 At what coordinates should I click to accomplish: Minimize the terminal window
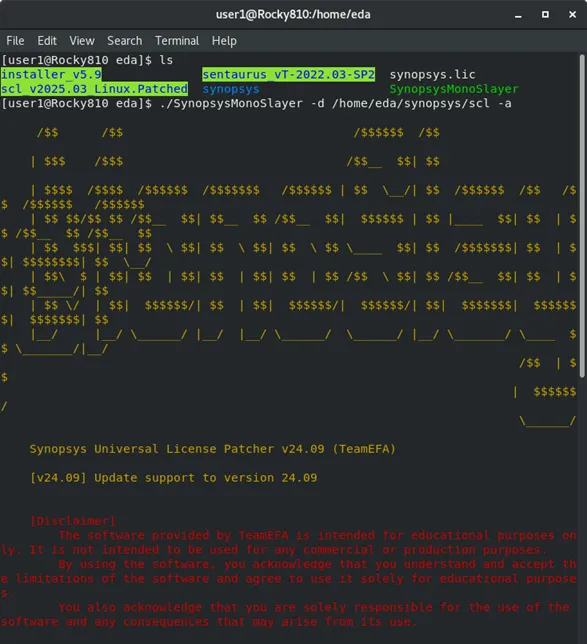[518, 15]
